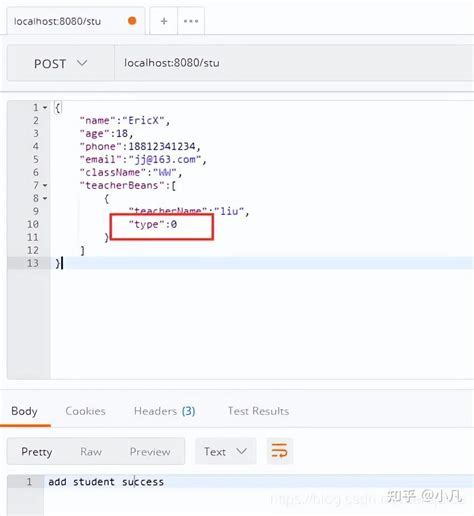Open the Headers (3) tab
The height and width of the screenshot is (516, 474).
(164, 411)
